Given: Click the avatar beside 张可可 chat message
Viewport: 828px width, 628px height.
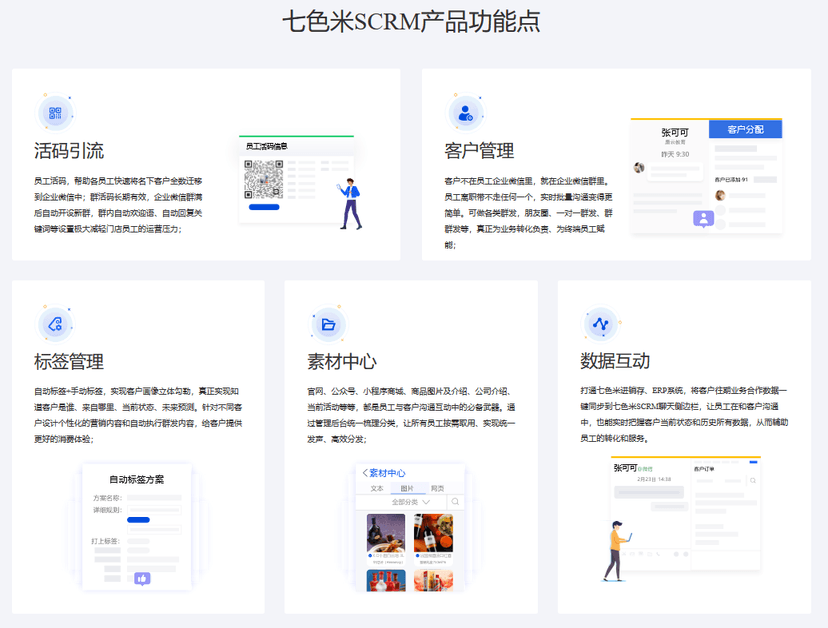Looking at the screenshot, I should coord(639,167).
